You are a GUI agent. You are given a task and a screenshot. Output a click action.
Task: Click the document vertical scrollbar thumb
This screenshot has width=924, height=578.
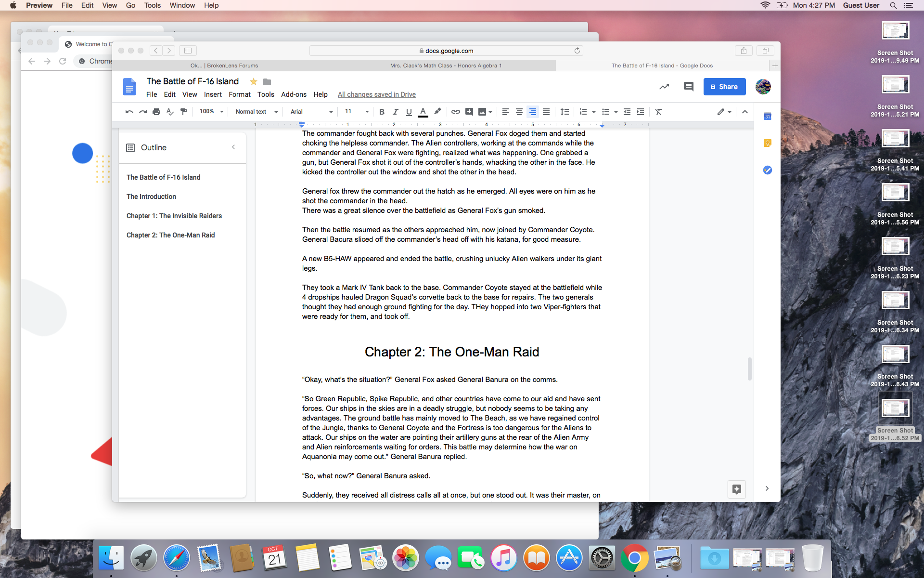(x=749, y=369)
